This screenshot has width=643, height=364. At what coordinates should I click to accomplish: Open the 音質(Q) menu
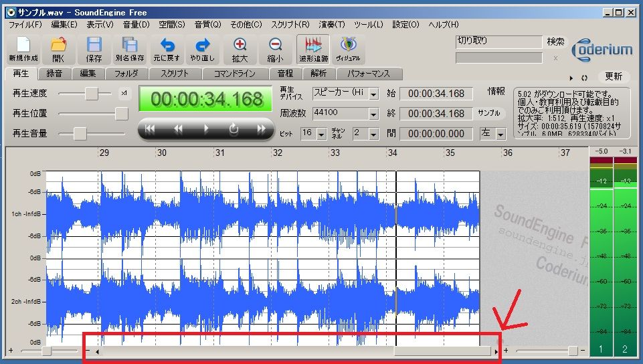(x=207, y=25)
